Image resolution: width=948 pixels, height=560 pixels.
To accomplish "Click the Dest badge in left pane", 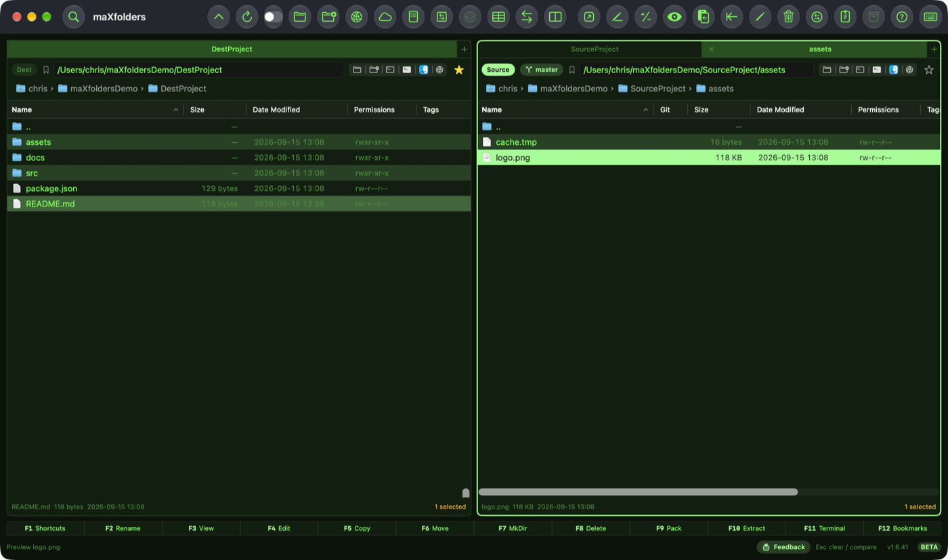I will click(x=24, y=70).
